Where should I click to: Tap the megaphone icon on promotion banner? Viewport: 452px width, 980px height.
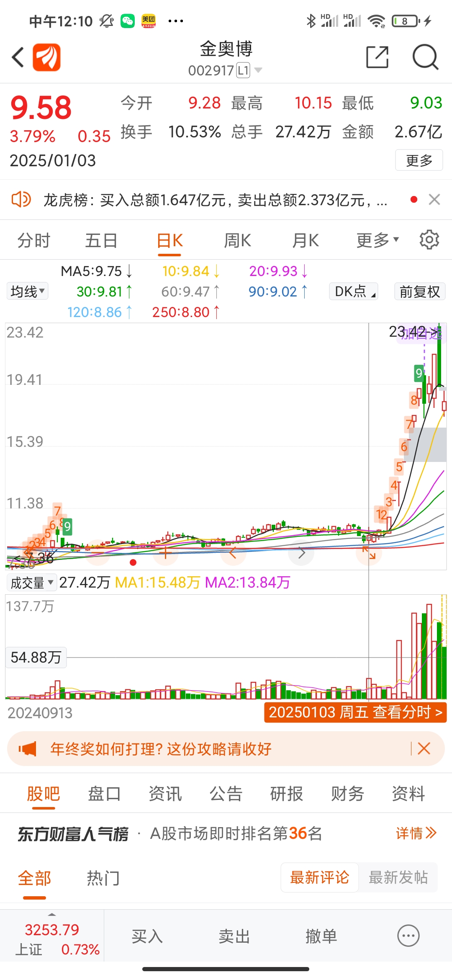pyautogui.click(x=28, y=748)
